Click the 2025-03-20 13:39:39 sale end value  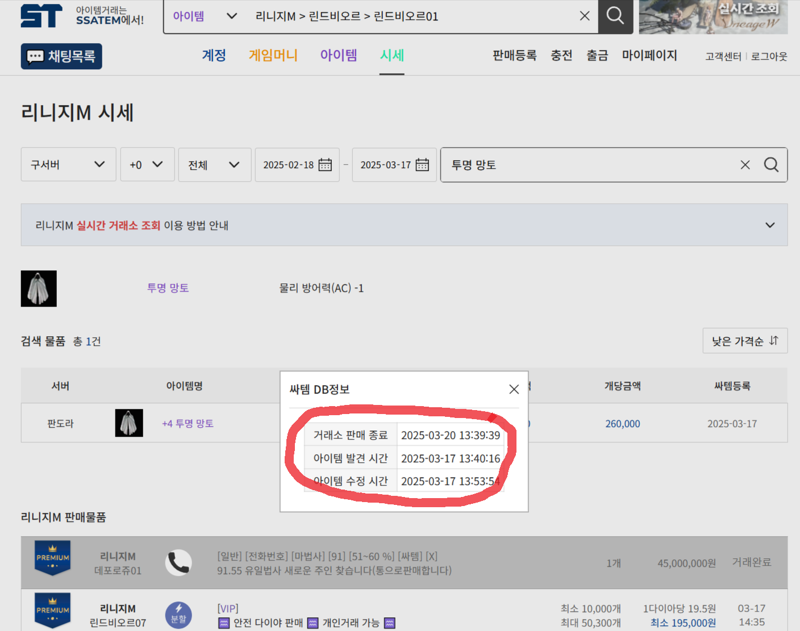point(451,435)
